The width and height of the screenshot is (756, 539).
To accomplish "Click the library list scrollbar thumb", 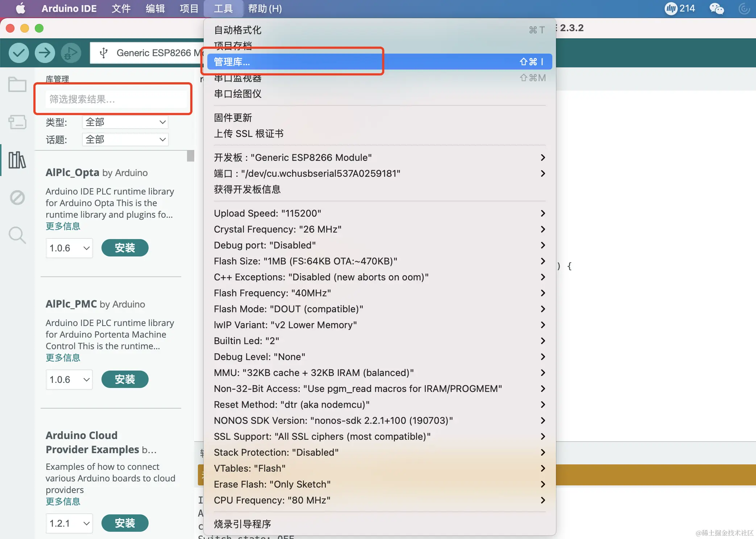I will tap(191, 156).
